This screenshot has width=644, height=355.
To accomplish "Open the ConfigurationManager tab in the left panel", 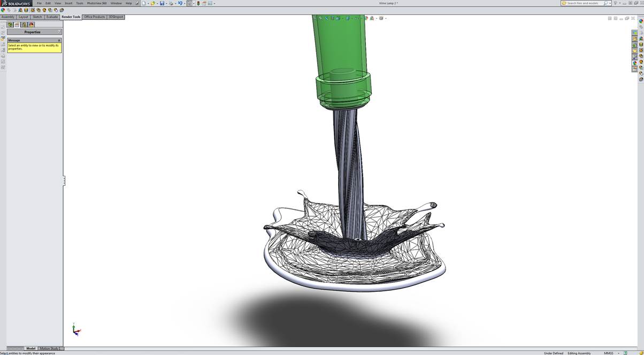I will click(x=24, y=25).
